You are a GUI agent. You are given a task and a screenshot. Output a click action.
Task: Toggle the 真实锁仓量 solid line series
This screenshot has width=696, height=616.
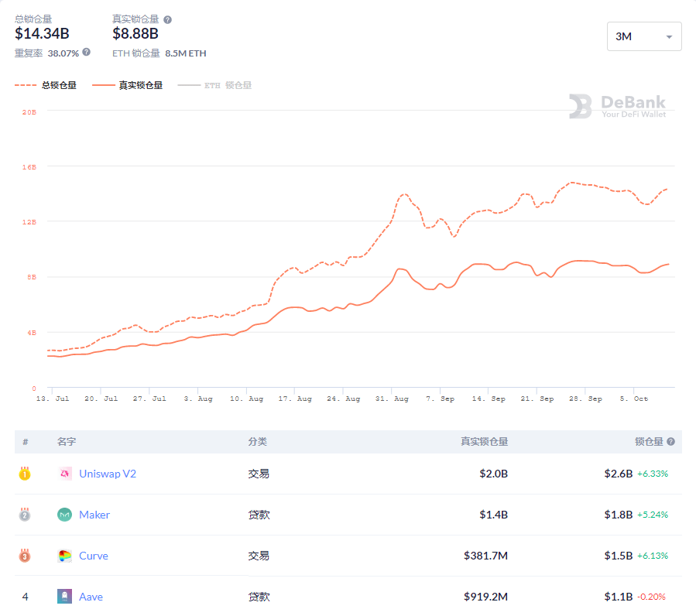point(128,85)
